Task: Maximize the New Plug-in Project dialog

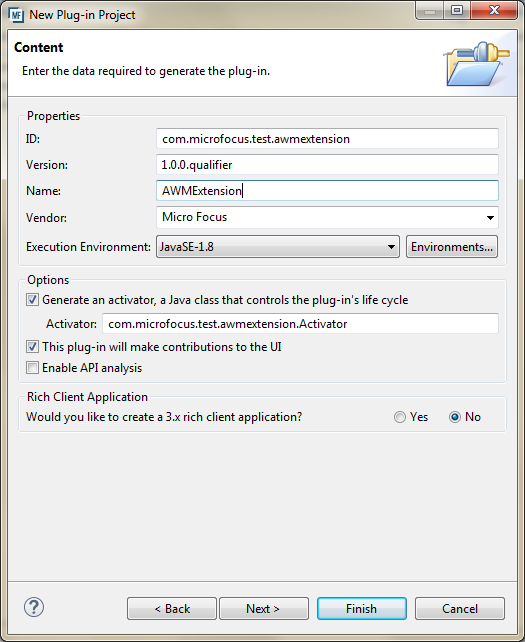Action: (457, 10)
